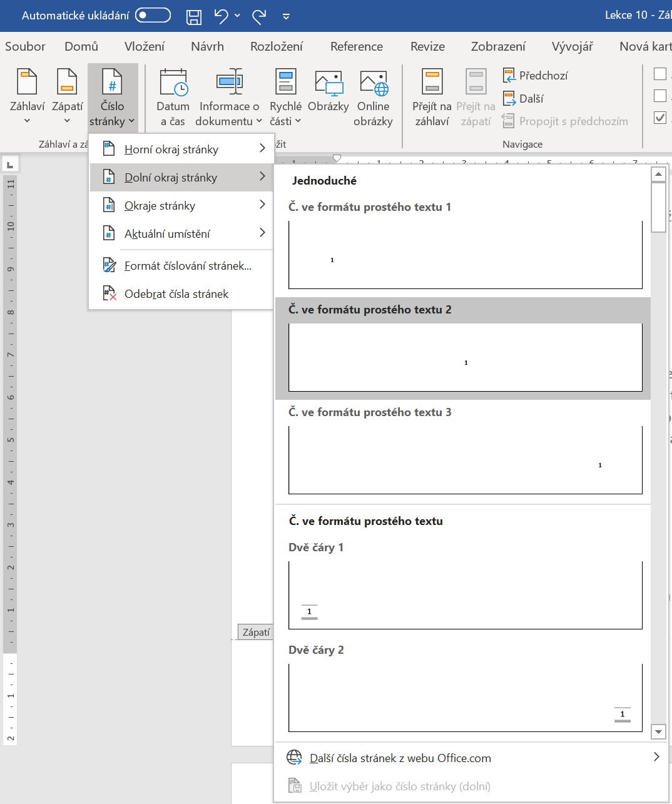672x804 pixels.
Task: Open the Datum a čas dialog
Action: point(173,97)
